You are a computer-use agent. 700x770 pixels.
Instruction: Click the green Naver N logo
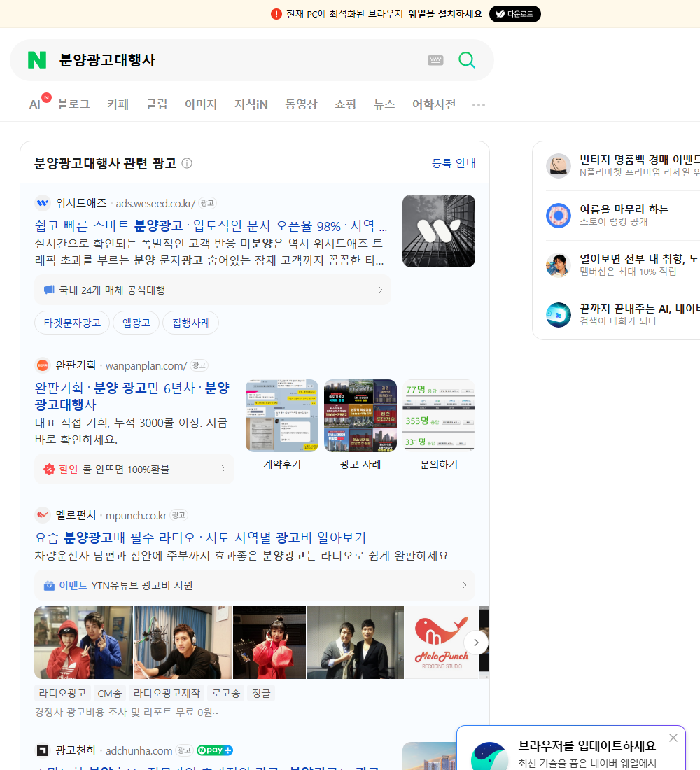pyautogui.click(x=37, y=60)
